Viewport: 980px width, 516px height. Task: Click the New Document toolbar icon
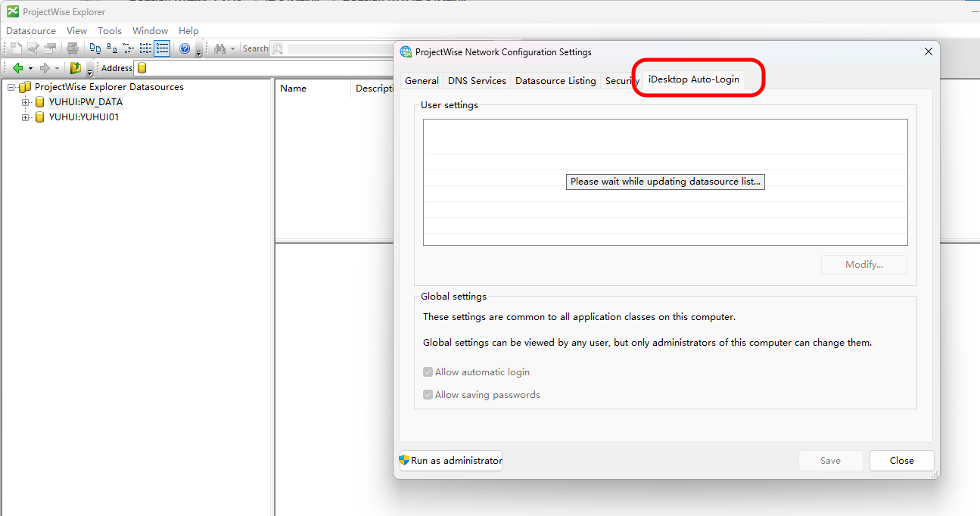tap(16, 48)
